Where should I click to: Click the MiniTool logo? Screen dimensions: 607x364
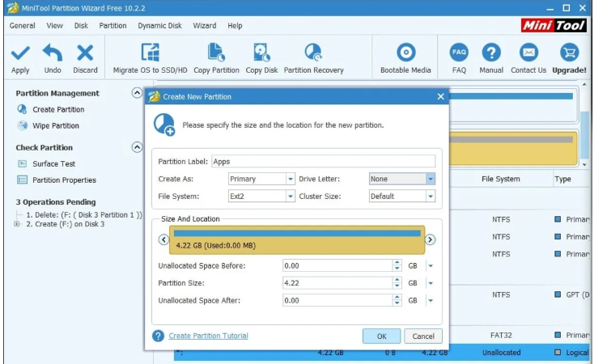(x=554, y=26)
